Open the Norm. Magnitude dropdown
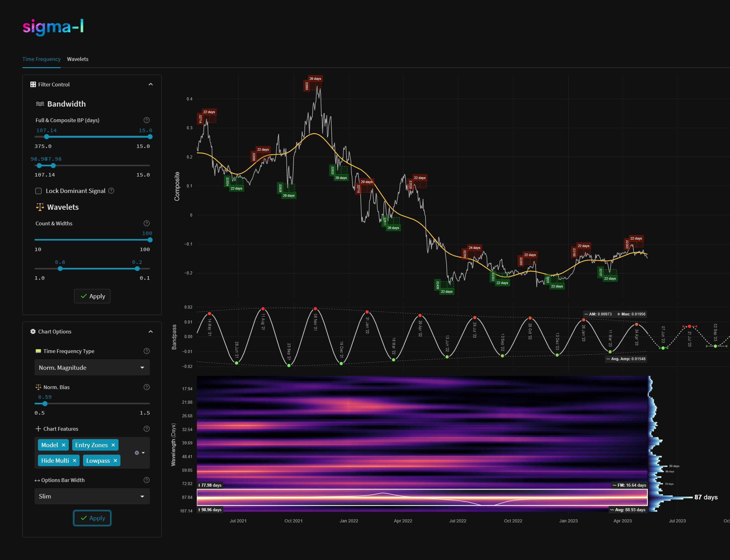The image size is (730, 560). 92,367
